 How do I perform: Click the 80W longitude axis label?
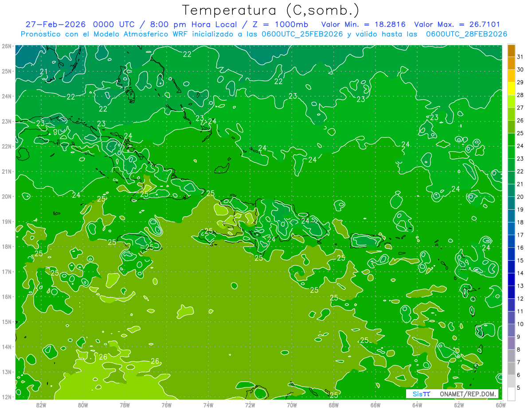[x=83, y=404]
